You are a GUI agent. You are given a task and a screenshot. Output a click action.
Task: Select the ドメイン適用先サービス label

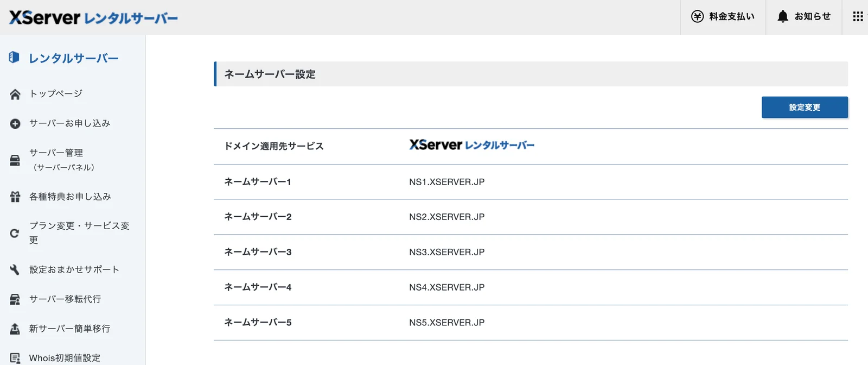(x=274, y=146)
